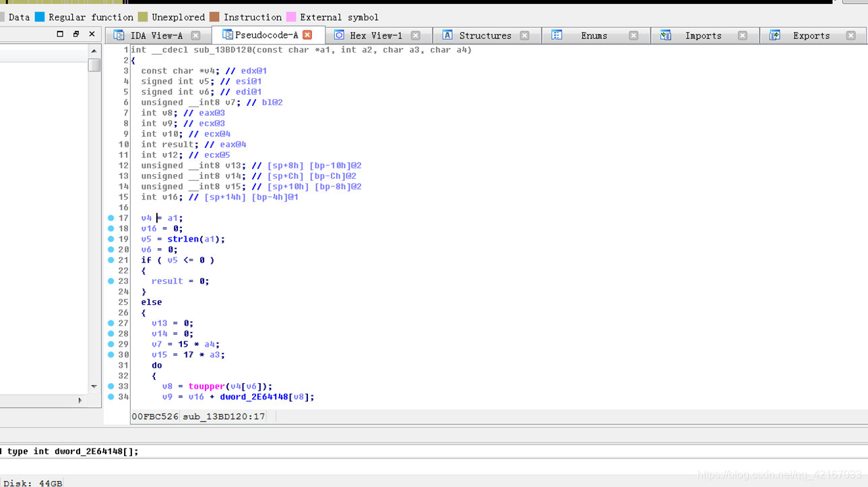Click the Disk: 44GB status entry
The width and height of the screenshot is (868, 487).
(33, 483)
